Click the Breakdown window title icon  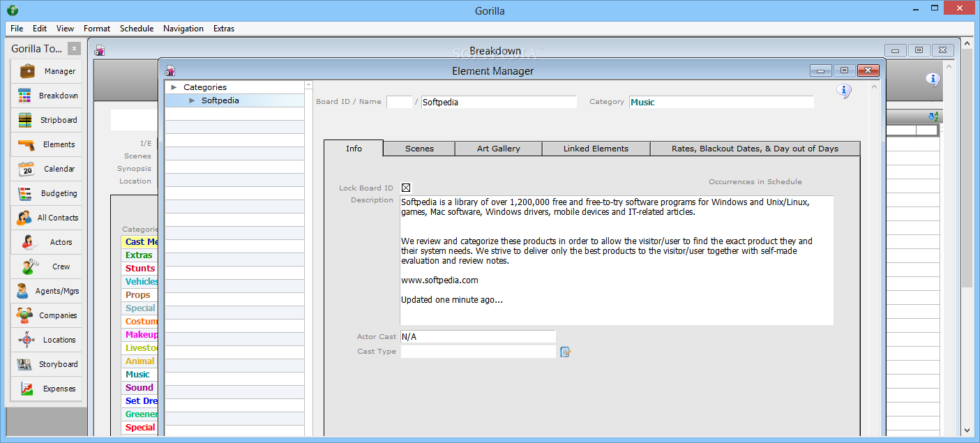tap(100, 50)
